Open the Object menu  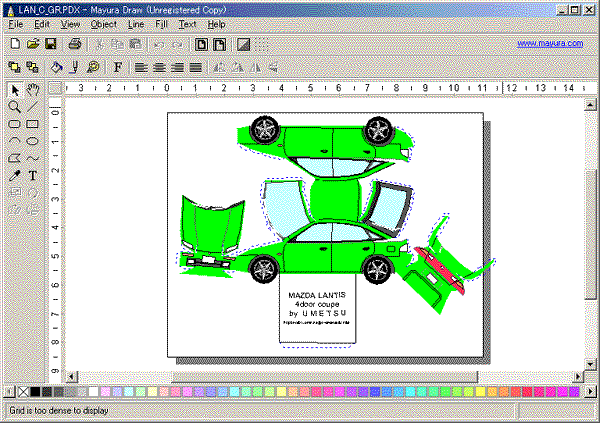coord(104,24)
